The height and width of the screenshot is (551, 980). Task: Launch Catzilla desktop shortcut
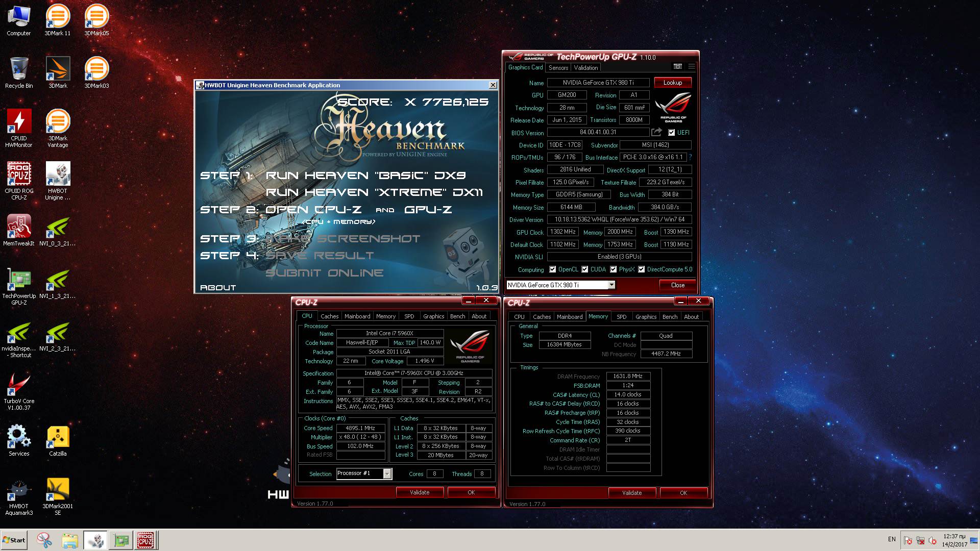(58, 441)
